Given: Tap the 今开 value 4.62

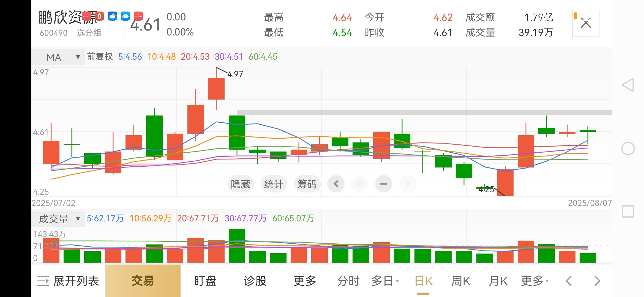Looking at the screenshot, I should click(x=443, y=18).
